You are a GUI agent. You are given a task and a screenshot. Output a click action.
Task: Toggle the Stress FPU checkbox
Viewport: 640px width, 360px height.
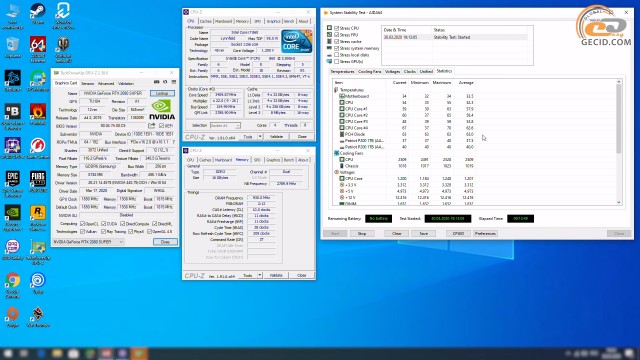(x=337, y=35)
